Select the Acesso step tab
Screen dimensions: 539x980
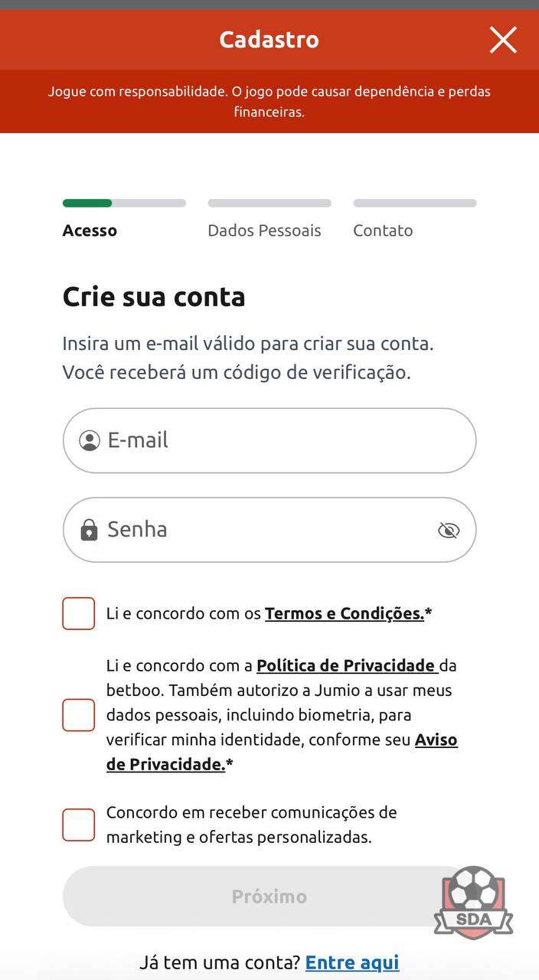click(x=90, y=230)
